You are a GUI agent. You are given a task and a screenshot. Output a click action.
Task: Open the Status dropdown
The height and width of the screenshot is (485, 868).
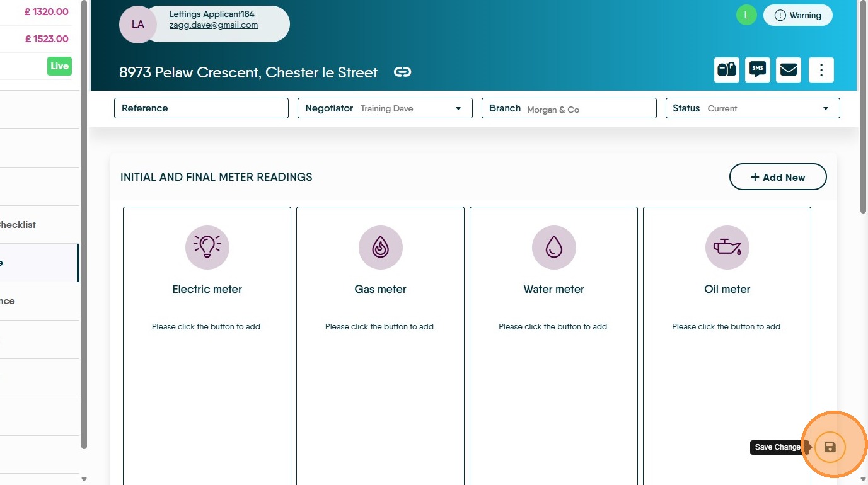tap(753, 108)
